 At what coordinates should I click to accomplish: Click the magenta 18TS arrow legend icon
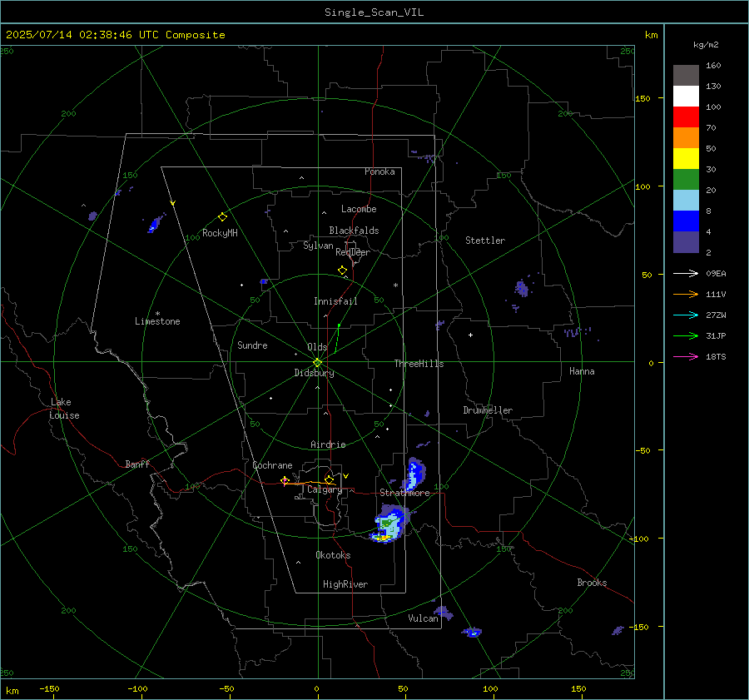tap(686, 356)
